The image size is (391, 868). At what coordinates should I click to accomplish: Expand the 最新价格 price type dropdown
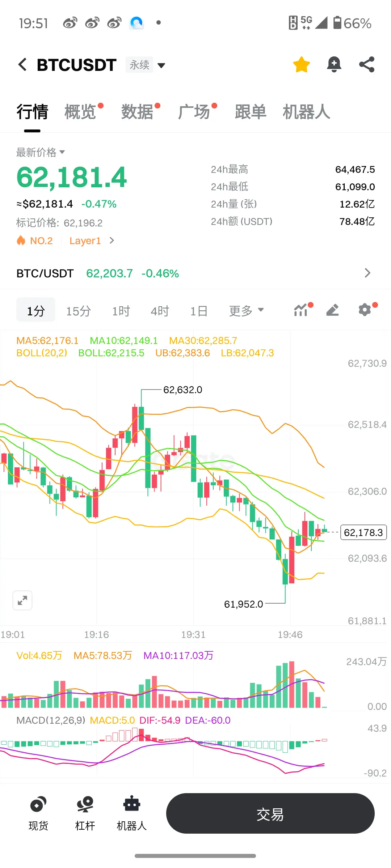click(x=41, y=152)
